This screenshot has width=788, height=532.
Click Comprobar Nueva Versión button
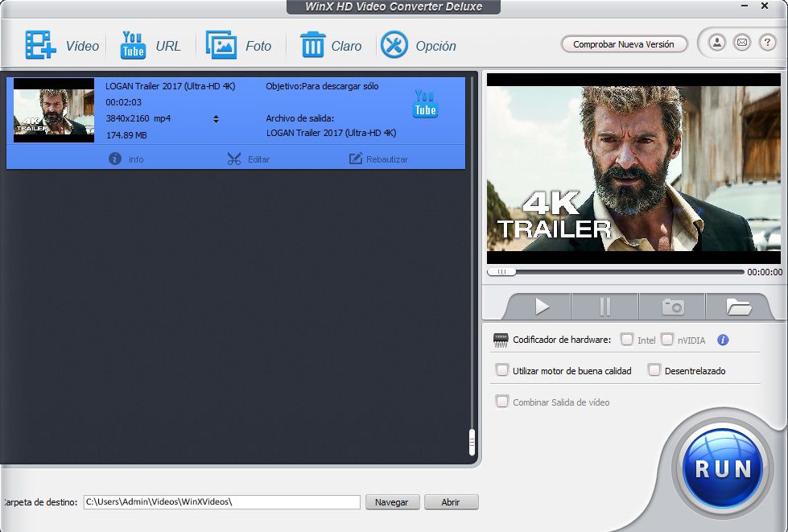pyautogui.click(x=624, y=44)
